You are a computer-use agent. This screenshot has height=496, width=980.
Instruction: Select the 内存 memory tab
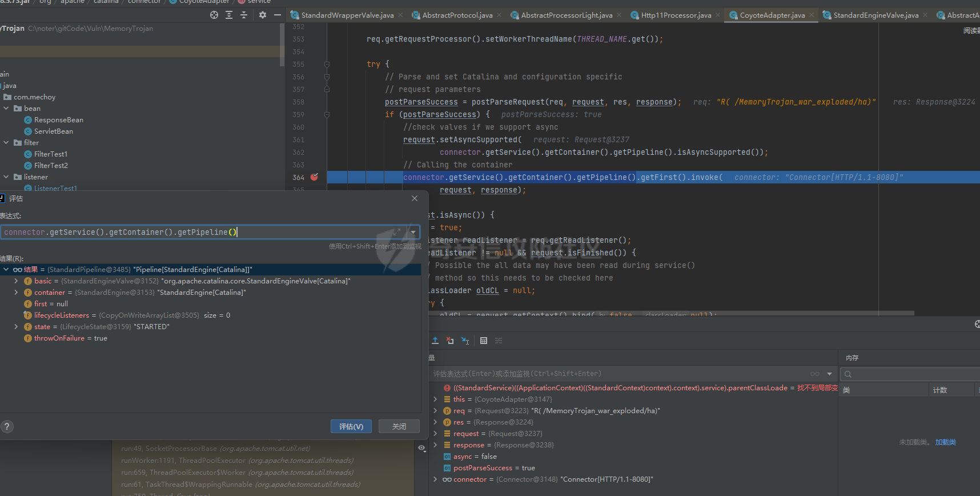[x=852, y=358]
